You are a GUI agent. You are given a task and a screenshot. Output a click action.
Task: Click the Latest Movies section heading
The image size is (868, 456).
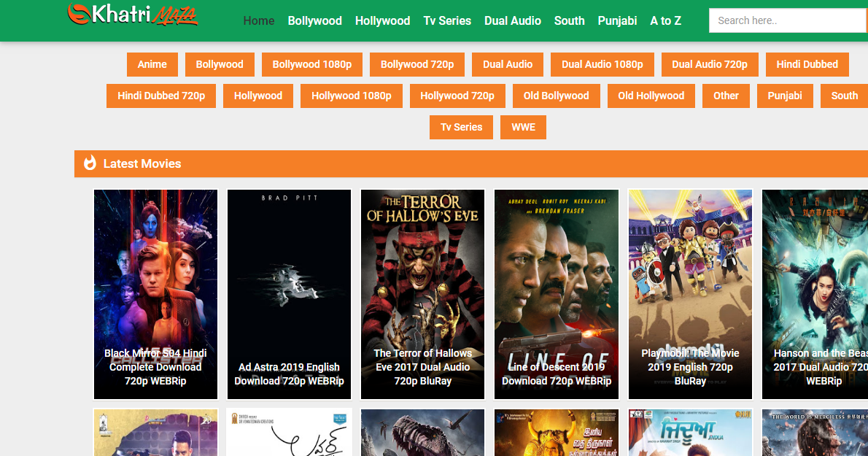[x=142, y=164]
